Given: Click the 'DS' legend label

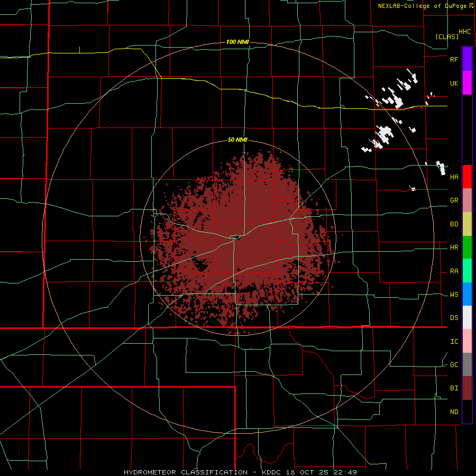Looking at the screenshot, I should pos(454,318).
